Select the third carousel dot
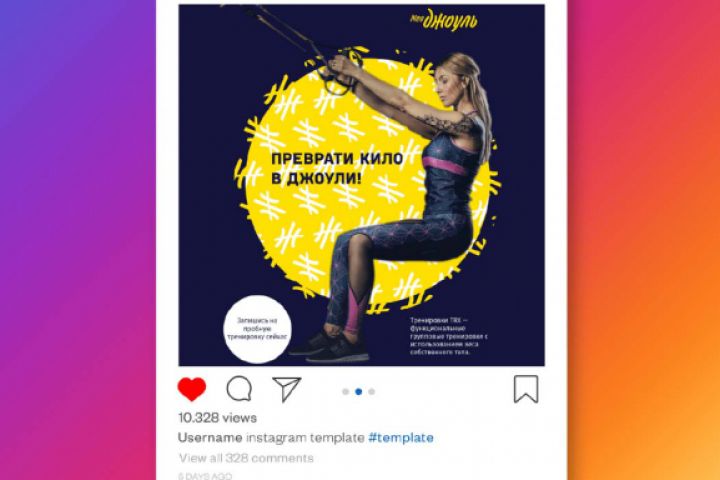Screen dimensions: 720x480 pos(371,391)
